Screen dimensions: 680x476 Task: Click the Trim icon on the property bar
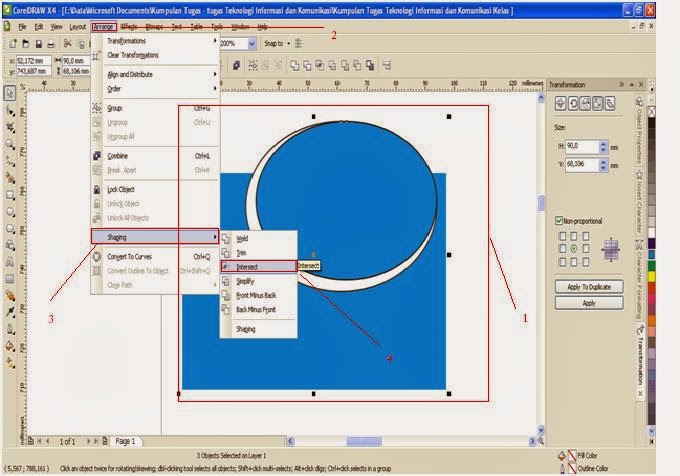pyautogui.click(x=307, y=65)
